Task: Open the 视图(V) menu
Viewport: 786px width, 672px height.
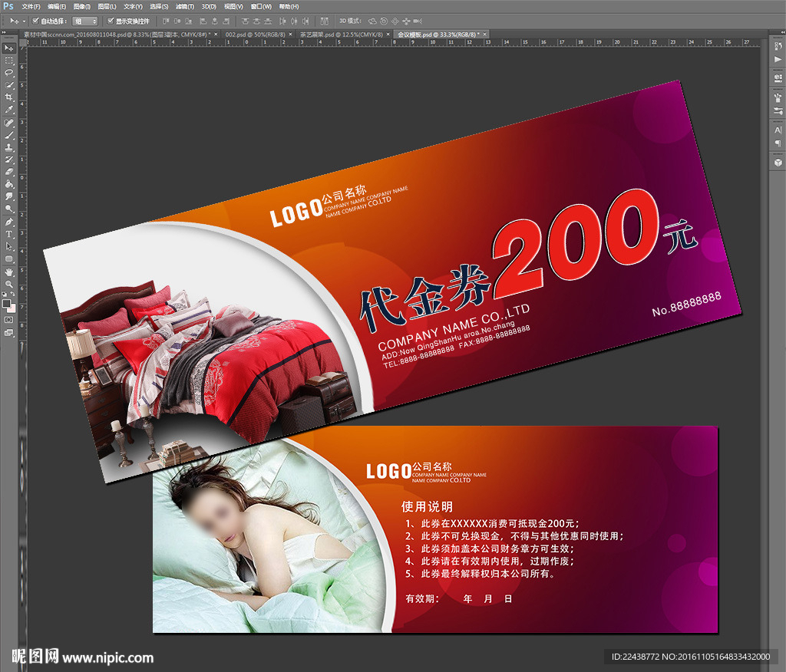Action: 233,6
